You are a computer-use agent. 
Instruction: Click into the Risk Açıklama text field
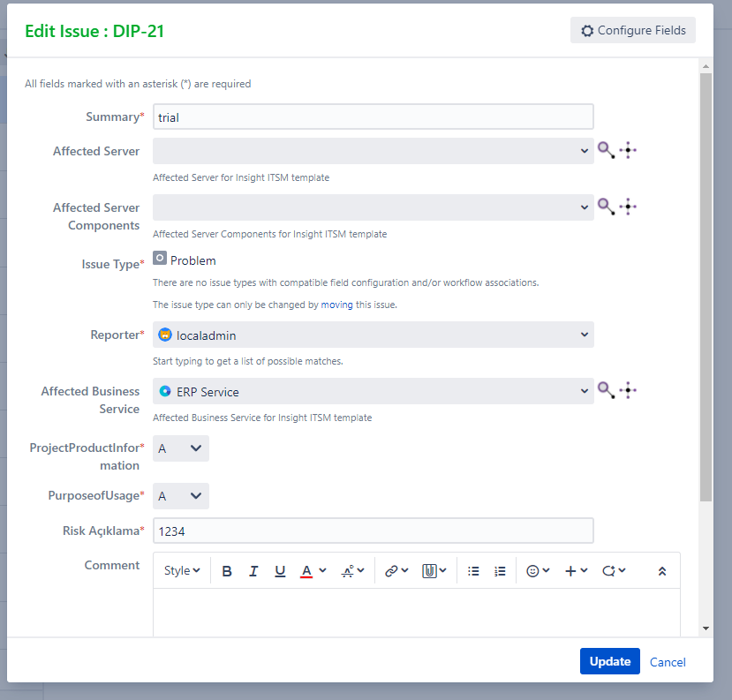(373, 531)
